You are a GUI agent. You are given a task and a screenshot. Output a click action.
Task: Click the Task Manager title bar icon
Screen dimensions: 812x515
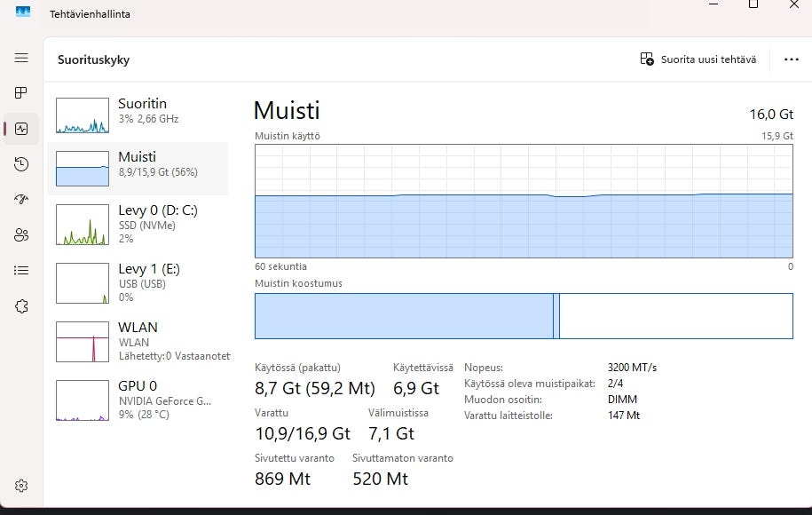coord(23,12)
